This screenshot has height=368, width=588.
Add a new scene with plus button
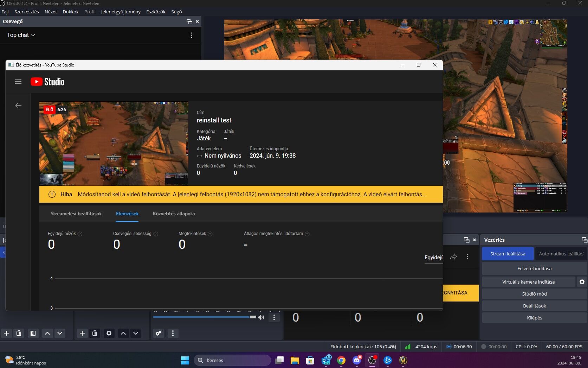pos(6,333)
